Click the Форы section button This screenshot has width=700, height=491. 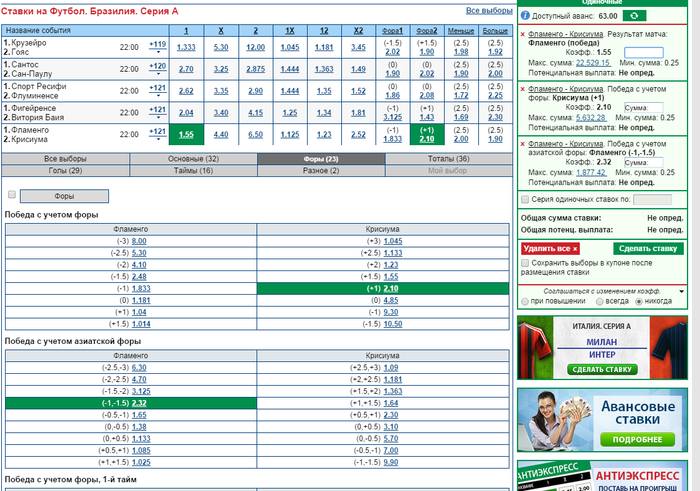tap(64, 196)
